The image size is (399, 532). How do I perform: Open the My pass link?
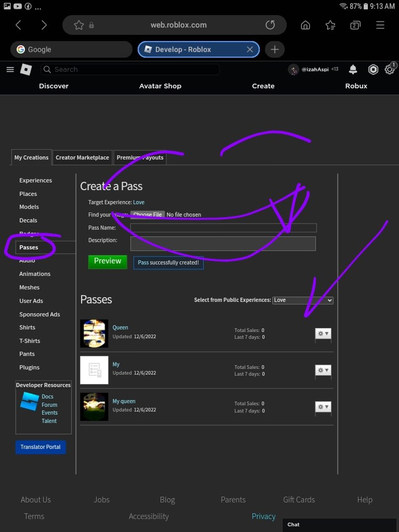pyautogui.click(x=116, y=364)
